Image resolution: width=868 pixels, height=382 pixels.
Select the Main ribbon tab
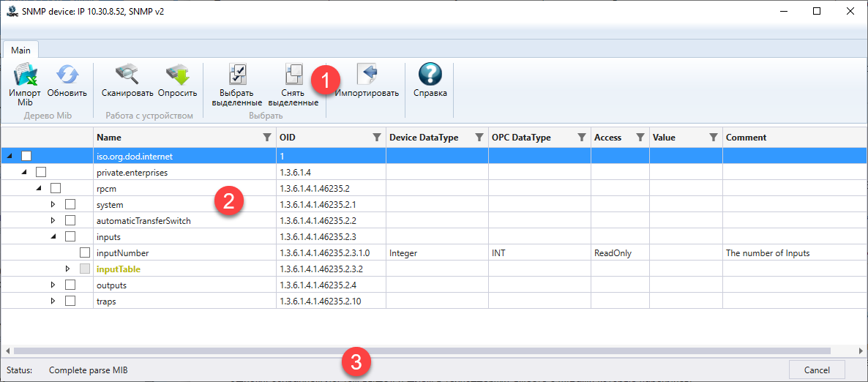click(x=20, y=50)
